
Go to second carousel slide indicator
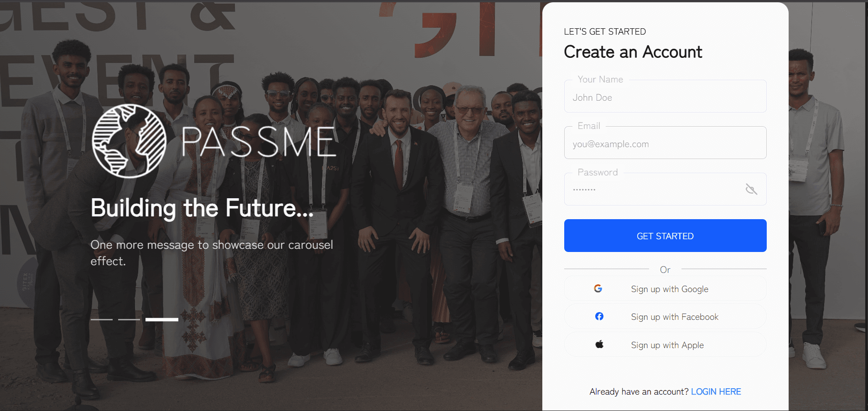(129, 319)
